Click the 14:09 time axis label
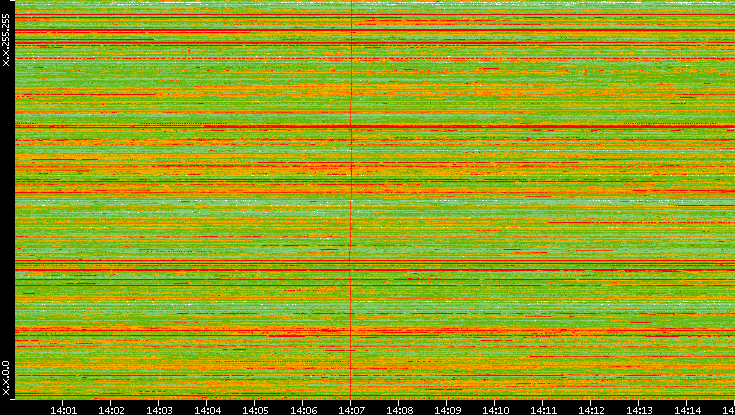The width and height of the screenshot is (735, 415). coord(447,410)
